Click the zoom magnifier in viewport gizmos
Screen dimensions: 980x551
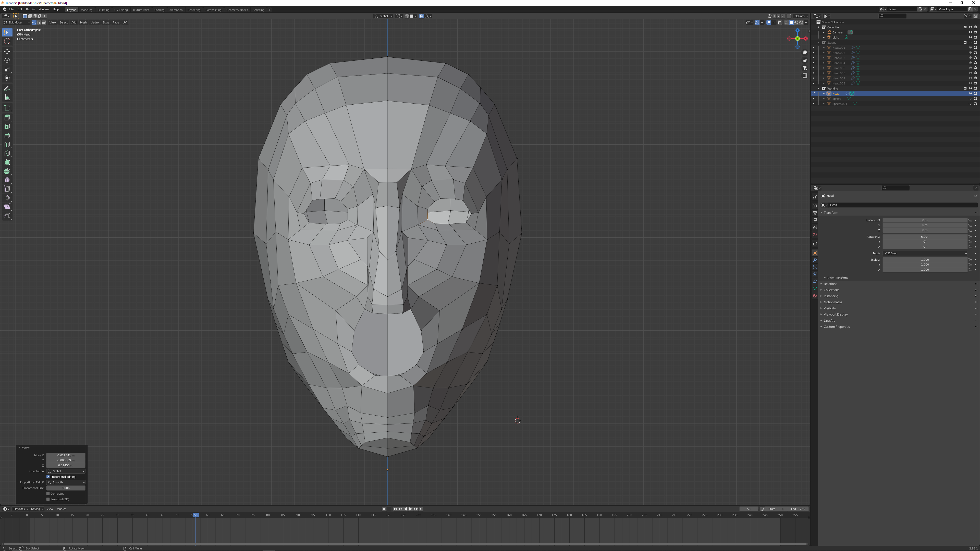click(805, 53)
